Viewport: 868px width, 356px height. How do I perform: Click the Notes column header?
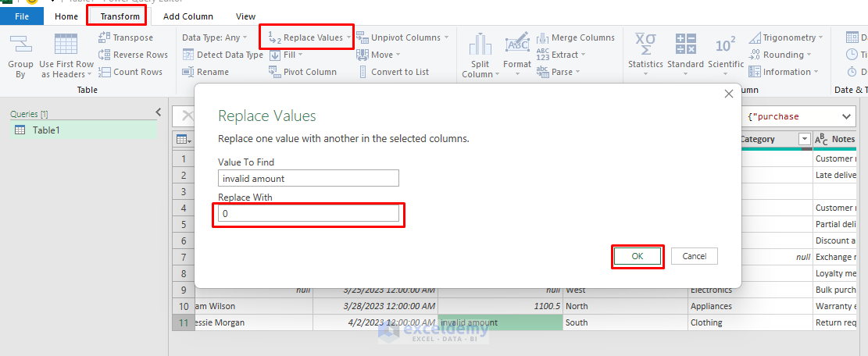834,139
